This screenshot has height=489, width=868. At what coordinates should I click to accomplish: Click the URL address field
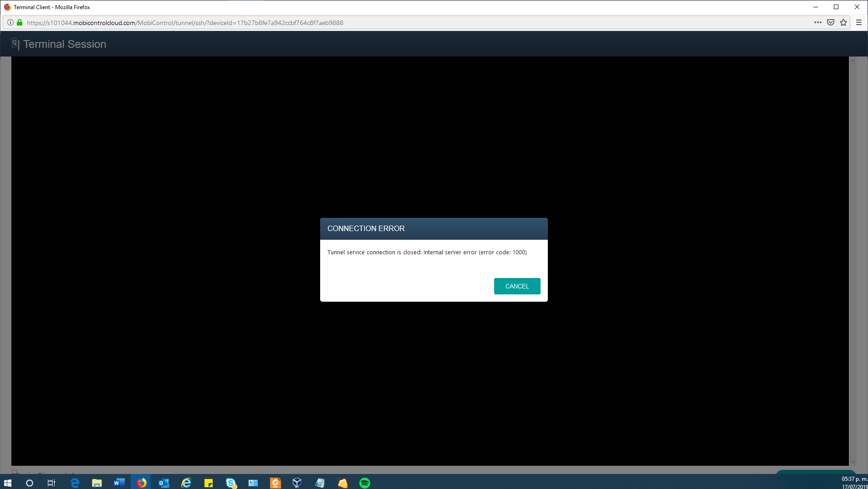(410, 23)
